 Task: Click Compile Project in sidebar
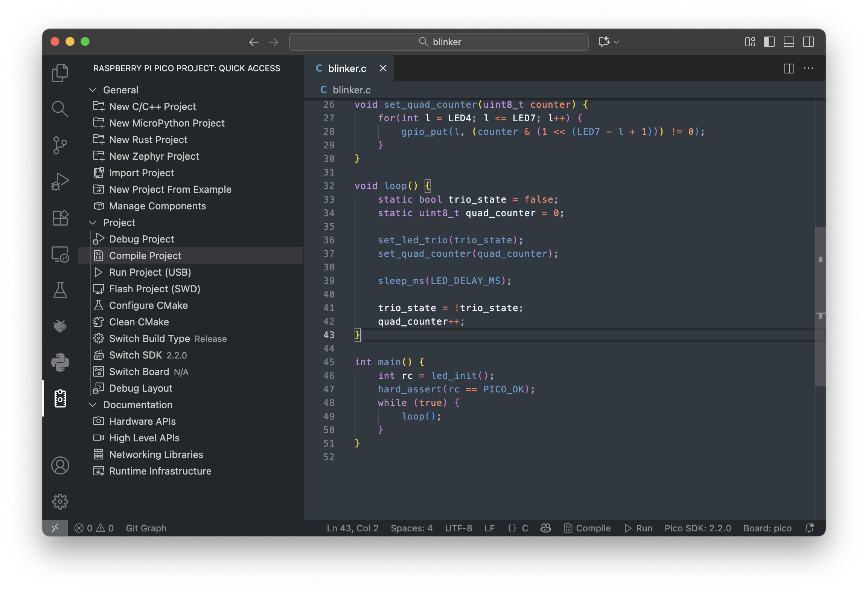click(x=145, y=256)
